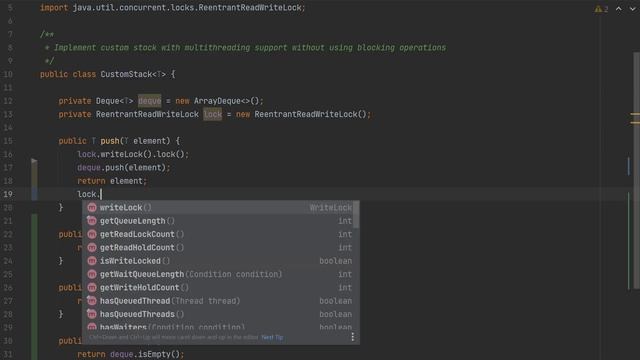
Task: Click line number 19 in gutter
Action: click(8, 194)
